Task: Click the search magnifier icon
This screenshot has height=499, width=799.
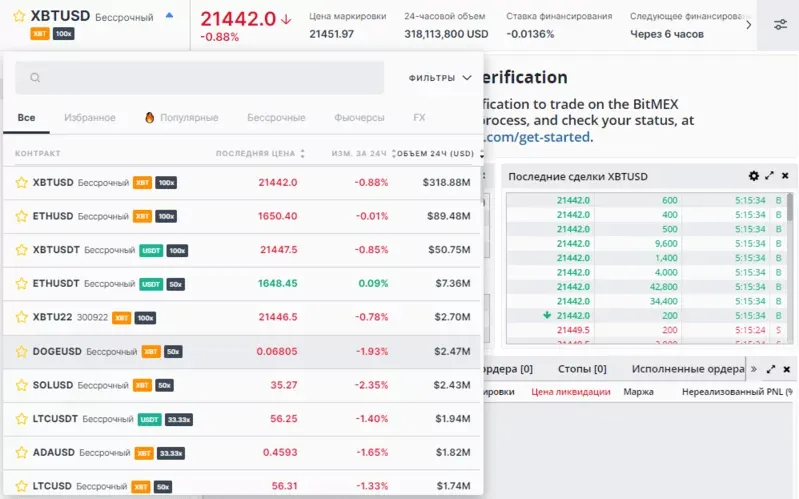Action: coord(35,78)
